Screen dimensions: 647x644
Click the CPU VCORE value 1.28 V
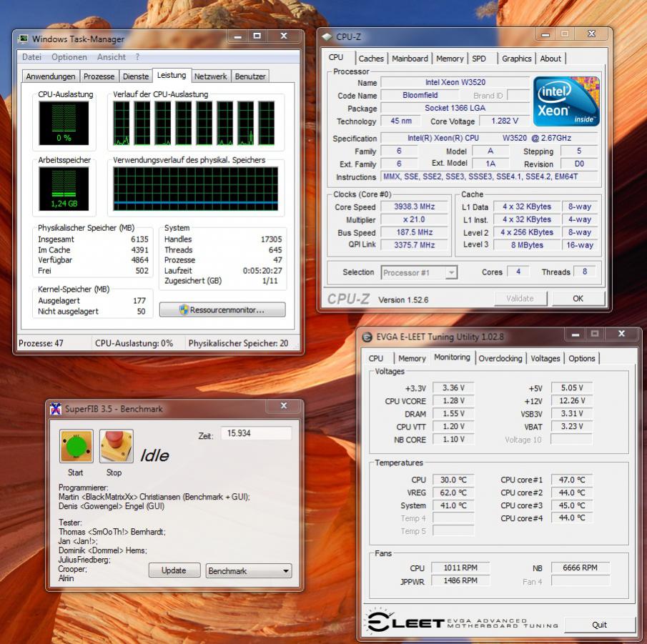click(453, 400)
